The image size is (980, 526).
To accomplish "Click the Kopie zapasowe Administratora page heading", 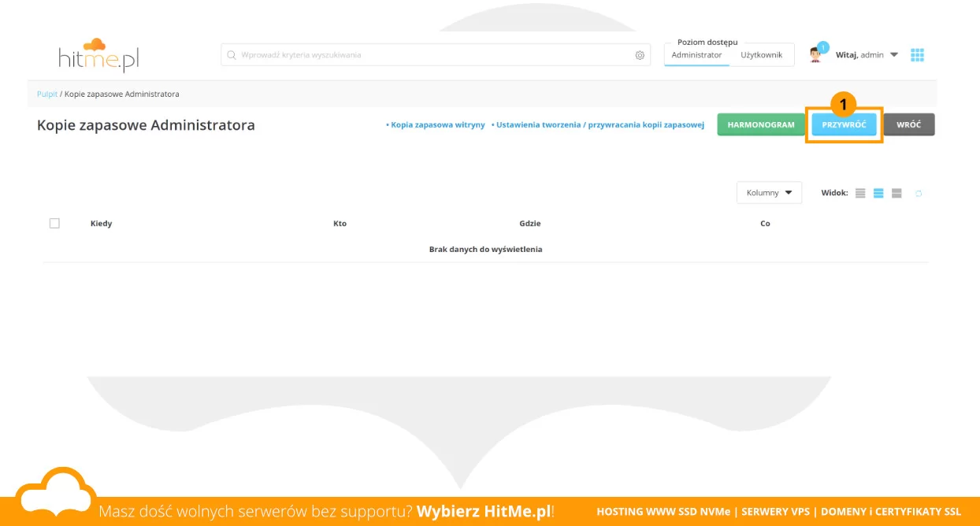I will coord(146,125).
